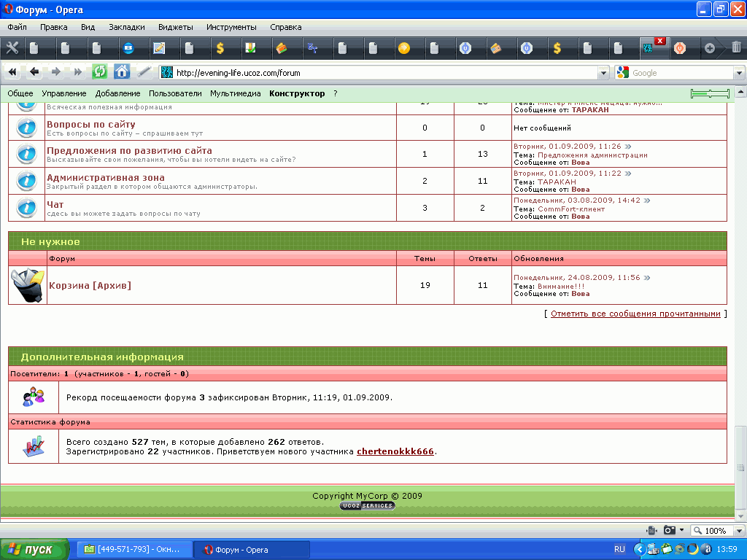Click info icon beside Административная зона
This screenshot has width=747, height=560.
coord(26,181)
